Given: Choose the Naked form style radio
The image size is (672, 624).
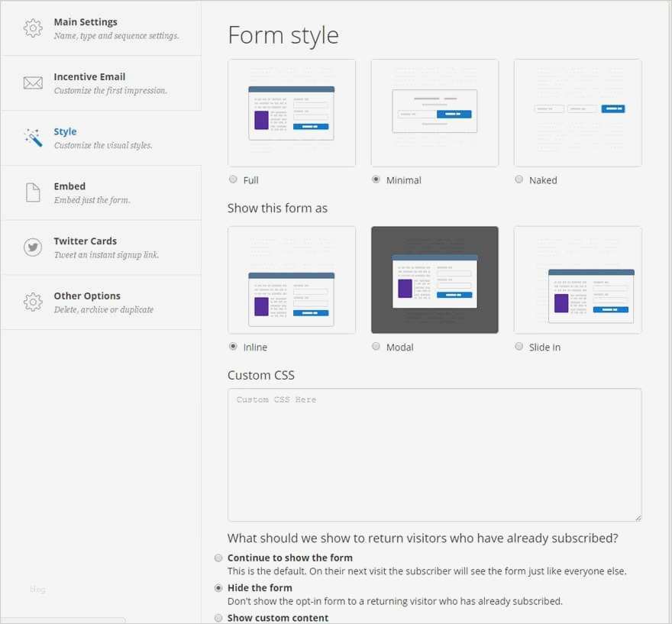Looking at the screenshot, I should 519,179.
